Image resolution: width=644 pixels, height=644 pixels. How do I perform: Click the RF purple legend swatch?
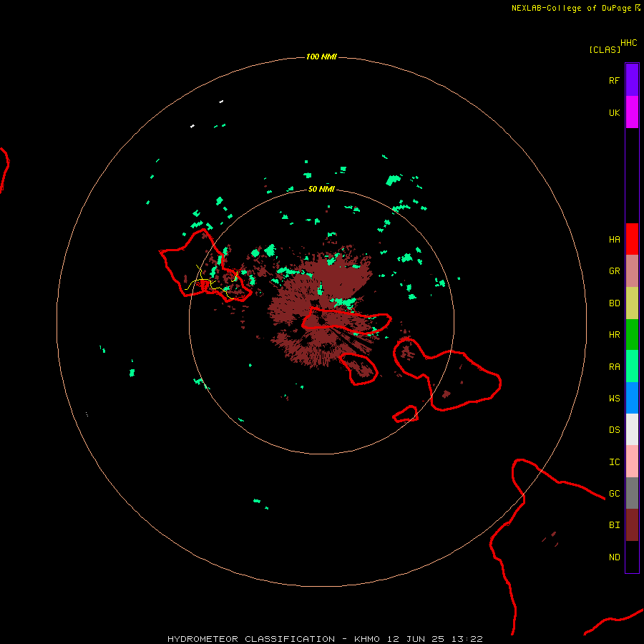coord(632,80)
